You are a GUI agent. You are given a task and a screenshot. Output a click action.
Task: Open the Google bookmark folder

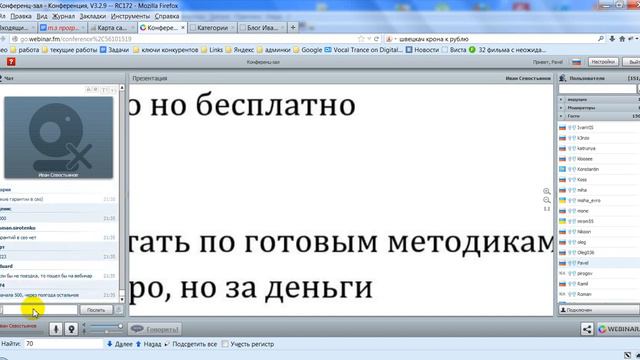point(307,50)
